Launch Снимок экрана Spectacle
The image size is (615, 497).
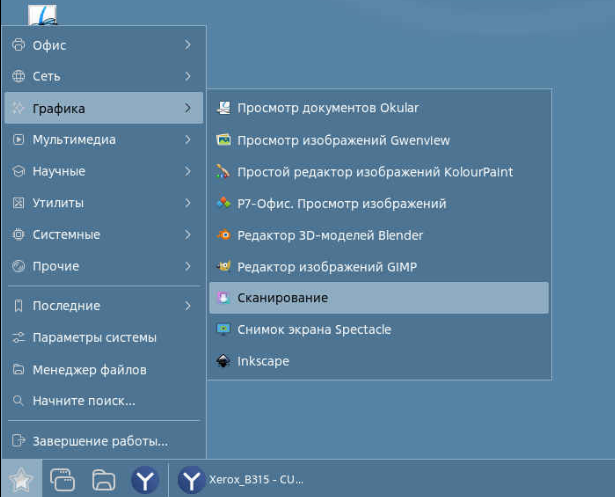pos(379,330)
